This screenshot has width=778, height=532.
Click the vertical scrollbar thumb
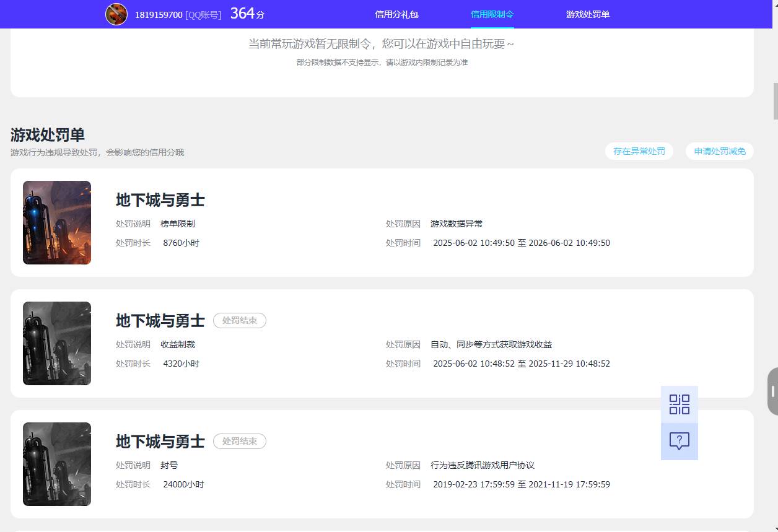click(774, 99)
